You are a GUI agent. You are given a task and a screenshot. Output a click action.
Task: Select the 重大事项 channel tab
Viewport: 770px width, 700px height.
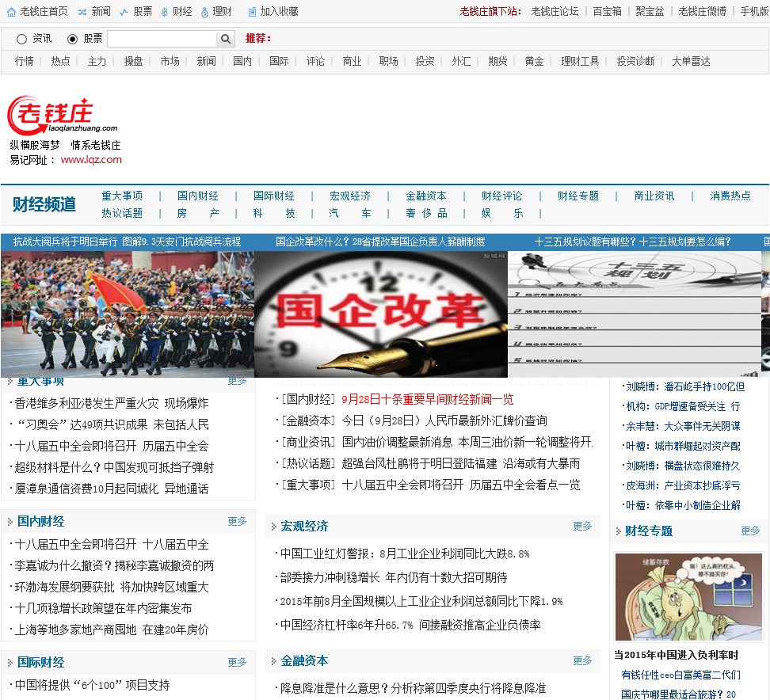click(122, 196)
